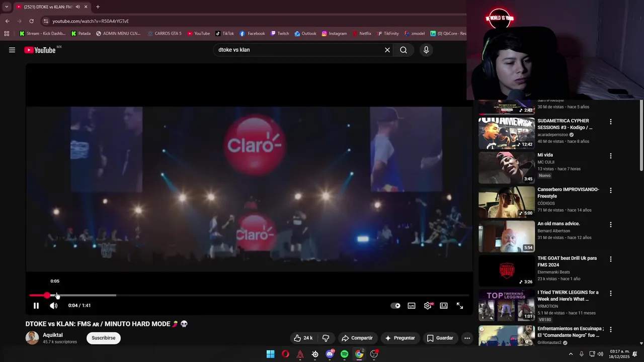Pause the video playback

36,306
